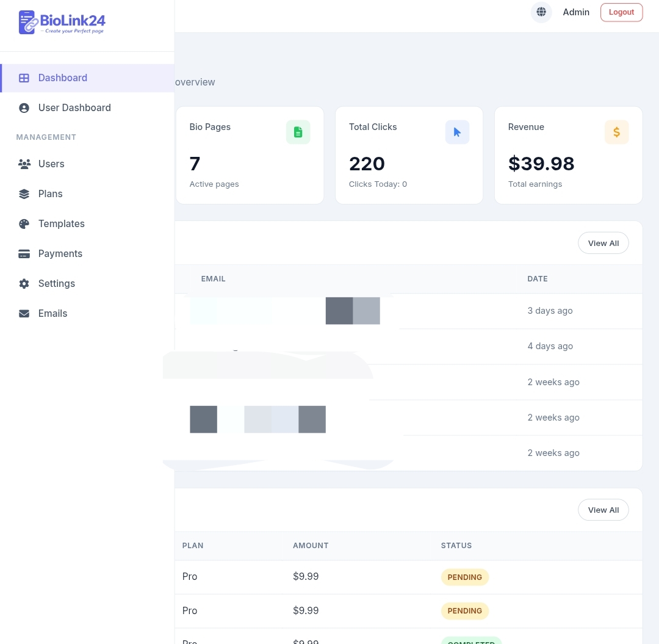Open the globe language selector

[541, 12]
